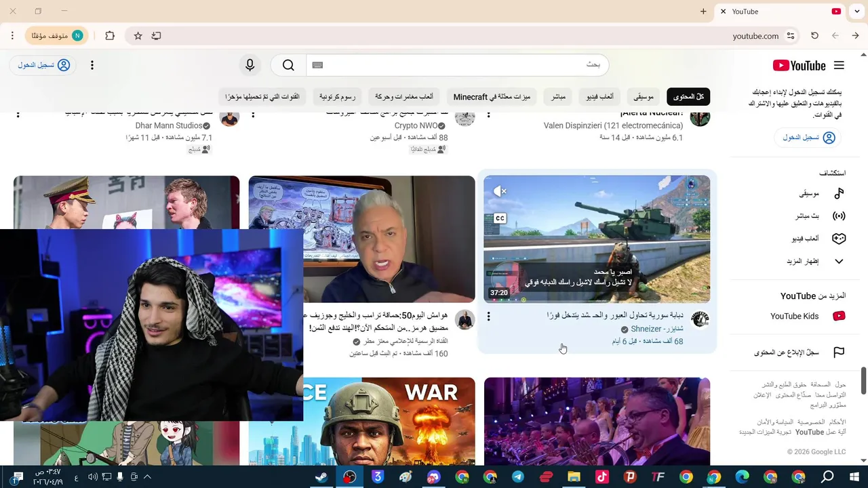Open Dhar Mann Studios channel avatar

point(230,117)
